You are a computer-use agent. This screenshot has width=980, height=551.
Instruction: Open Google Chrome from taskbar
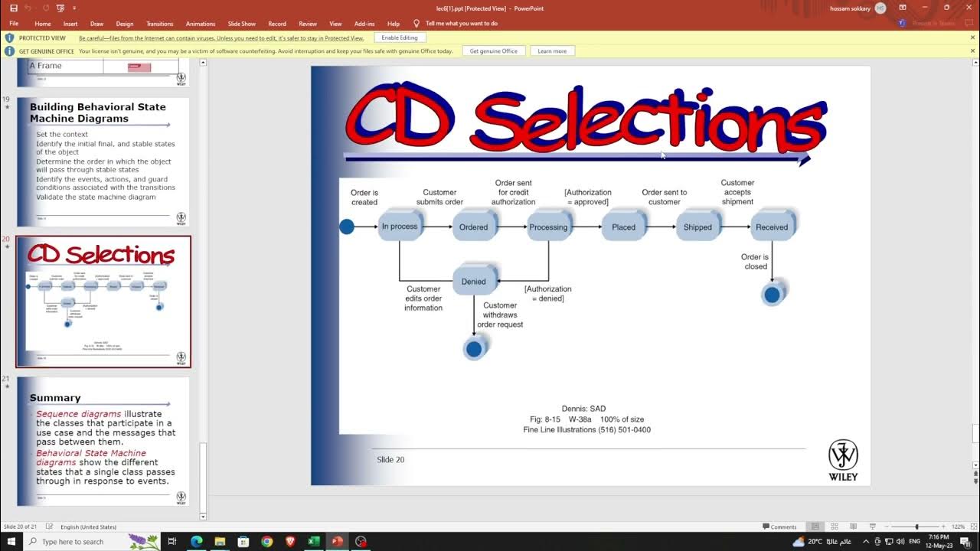(266, 542)
